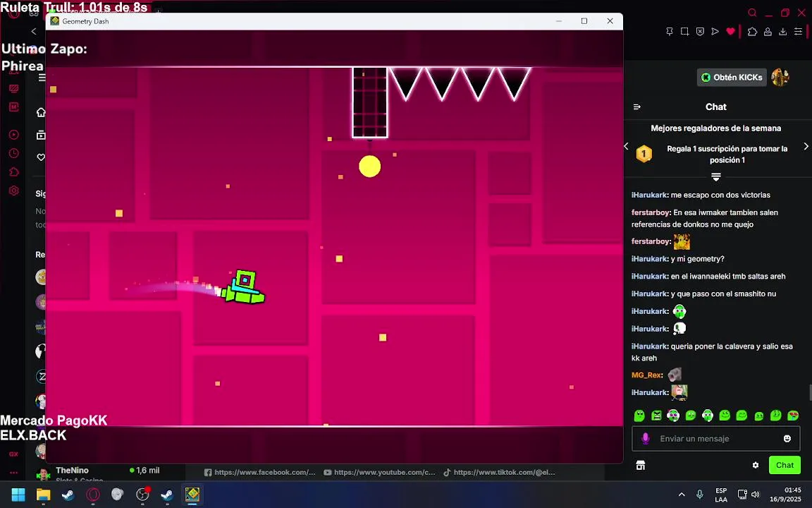Open the easy setup sliders icon
Viewport: 812px width, 508px height.
coord(799,32)
